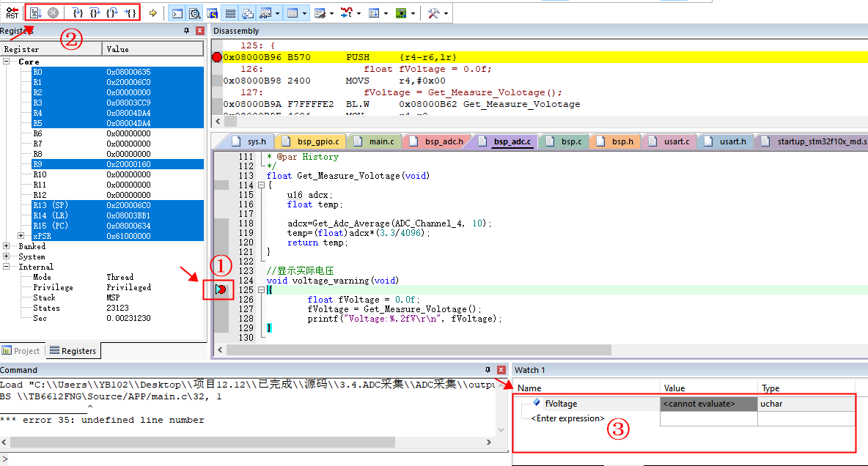Click the Step Over icon
This screenshot has height=466, width=868.
click(x=95, y=12)
